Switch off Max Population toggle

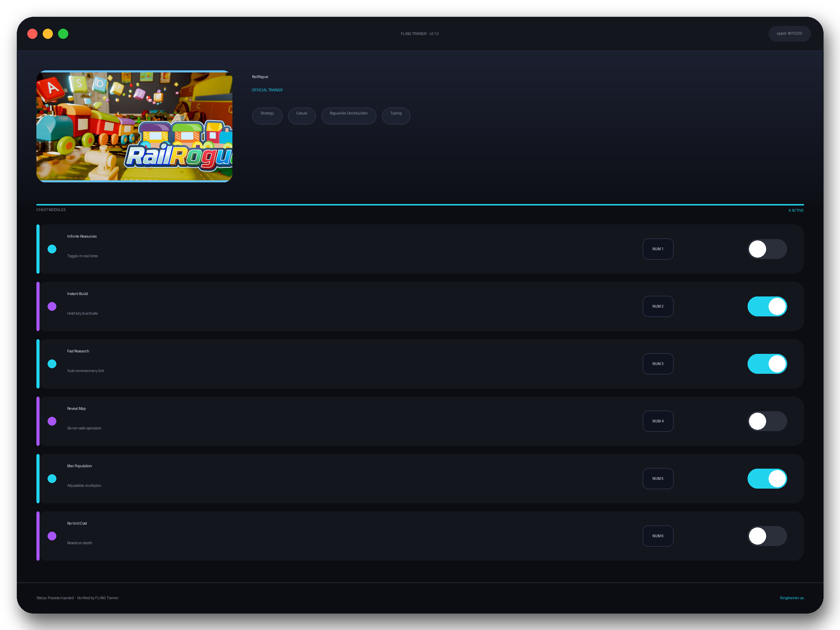pos(767,478)
